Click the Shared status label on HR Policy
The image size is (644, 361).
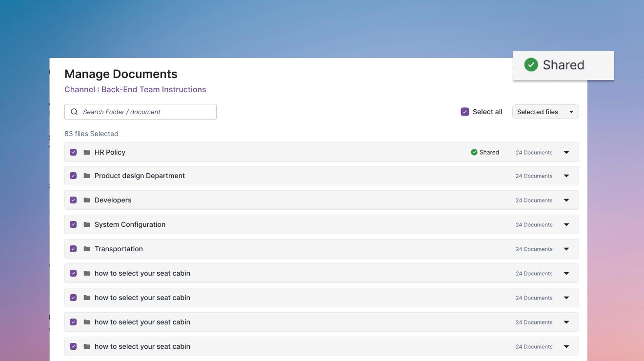(x=489, y=152)
